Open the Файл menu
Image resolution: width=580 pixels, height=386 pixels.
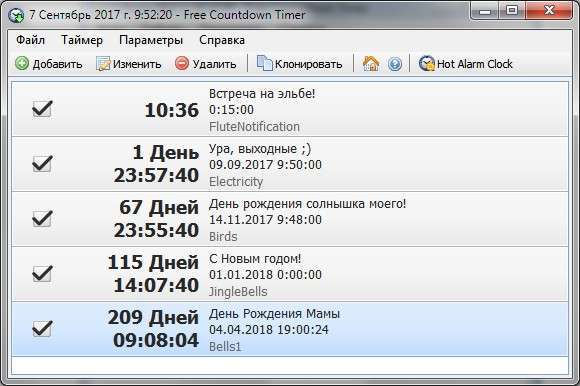coord(30,40)
